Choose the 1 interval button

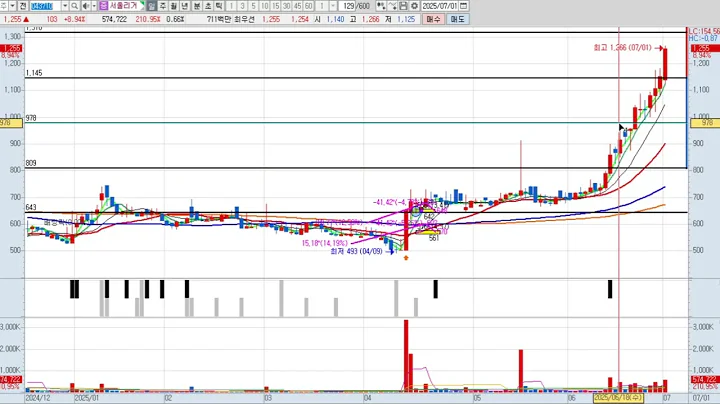pyautogui.click(x=231, y=6)
